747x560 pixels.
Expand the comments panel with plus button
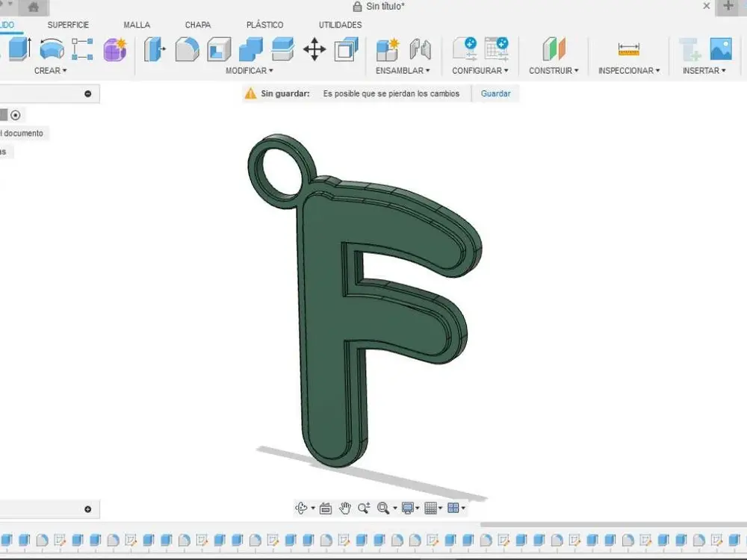coord(87,509)
